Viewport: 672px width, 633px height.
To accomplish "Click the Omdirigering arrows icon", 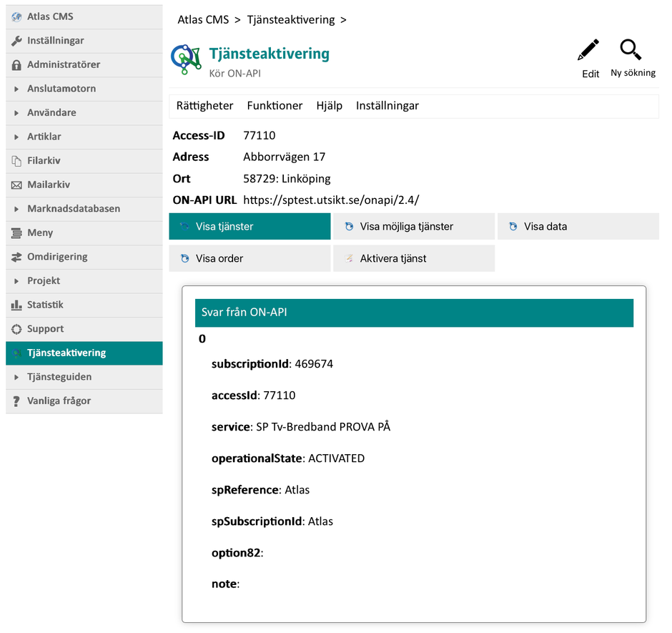I will coord(16,257).
